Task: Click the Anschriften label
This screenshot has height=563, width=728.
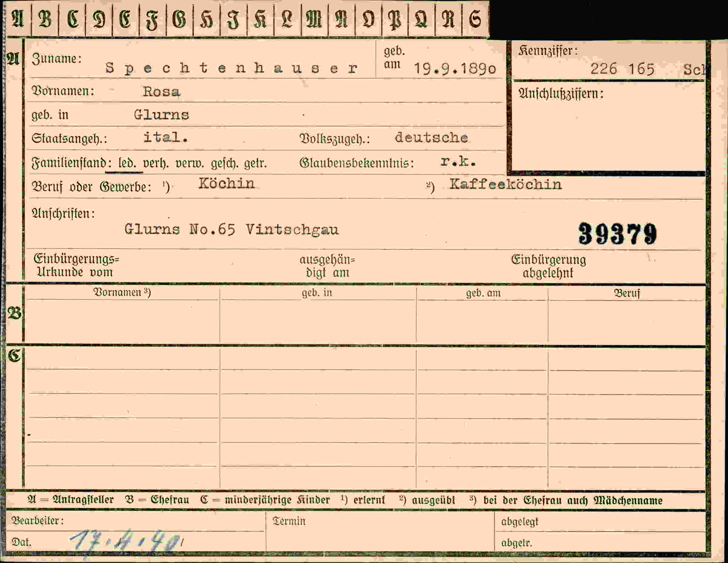Action: tap(63, 213)
